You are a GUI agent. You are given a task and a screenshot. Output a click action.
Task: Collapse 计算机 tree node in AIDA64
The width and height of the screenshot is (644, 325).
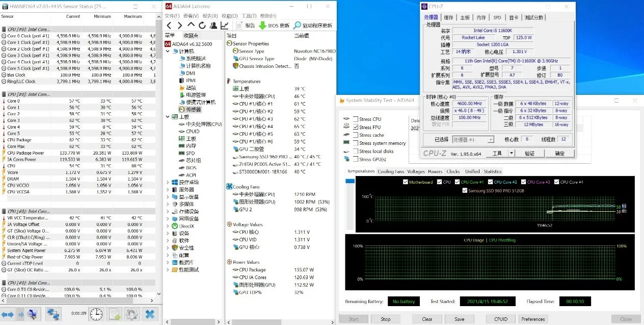168,52
